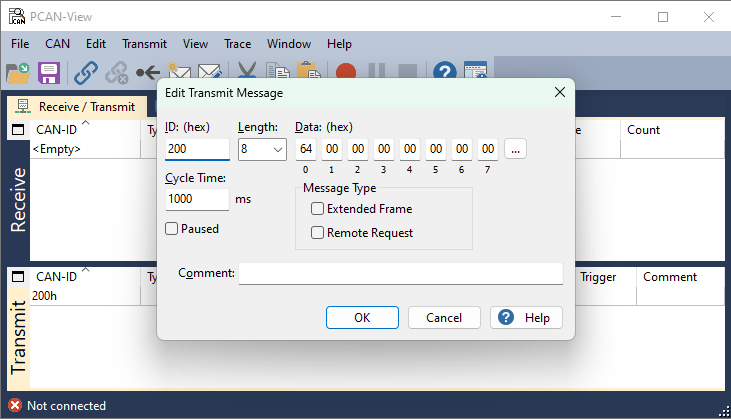The width and height of the screenshot is (731, 419).
Task: Sort by Transmit CAN-ID column header
Action: (85, 276)
